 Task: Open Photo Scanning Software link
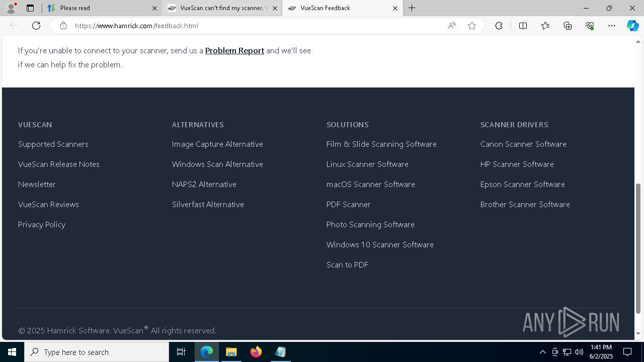[x=370, y=225]
